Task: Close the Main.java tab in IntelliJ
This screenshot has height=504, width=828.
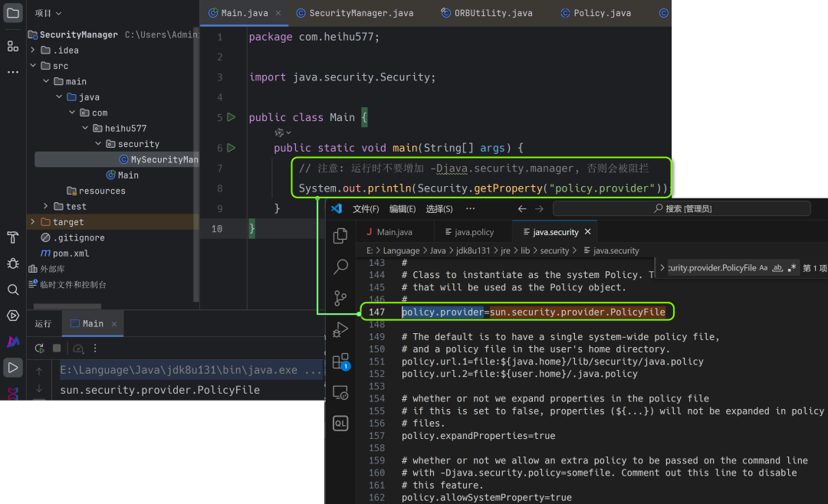Action: (278, 13)
